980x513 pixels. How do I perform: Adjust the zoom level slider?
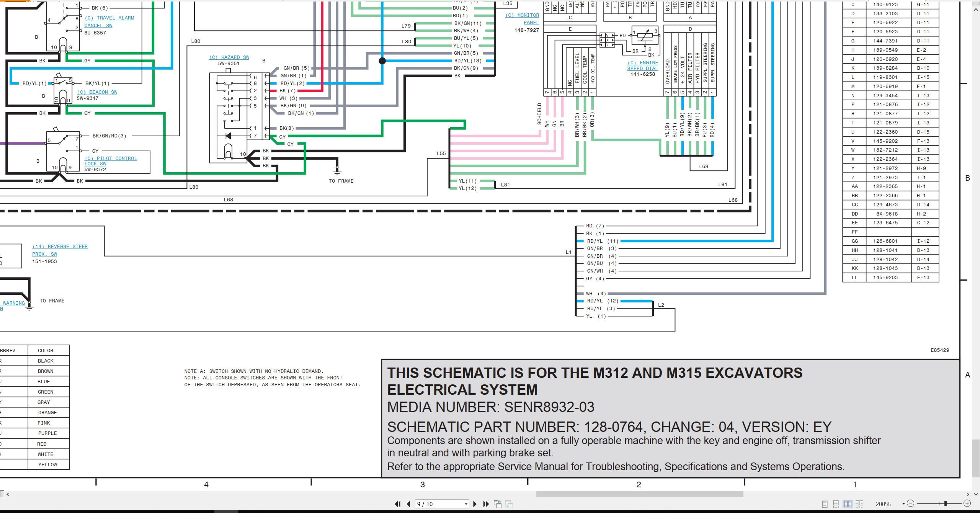[946, 503]
